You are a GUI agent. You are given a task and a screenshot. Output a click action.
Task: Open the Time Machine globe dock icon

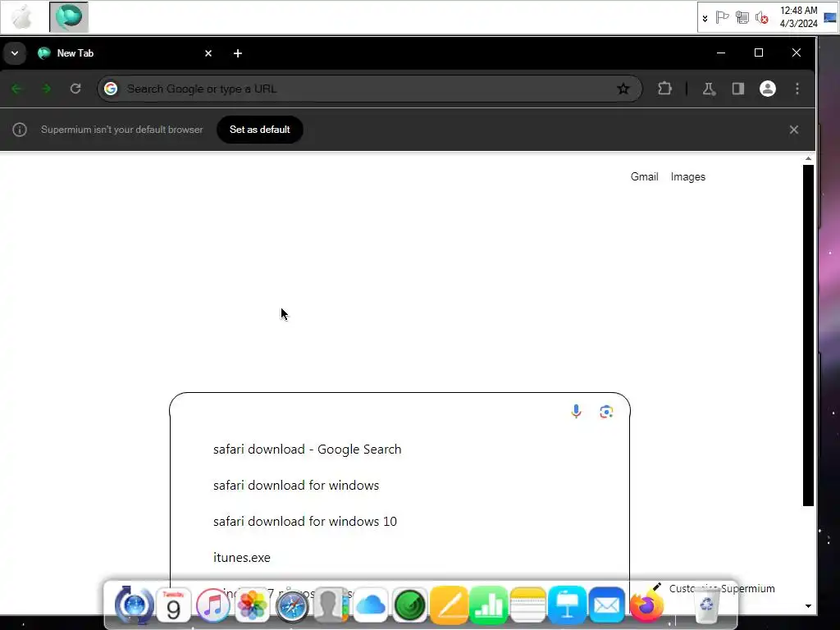[x=134, y=605]
